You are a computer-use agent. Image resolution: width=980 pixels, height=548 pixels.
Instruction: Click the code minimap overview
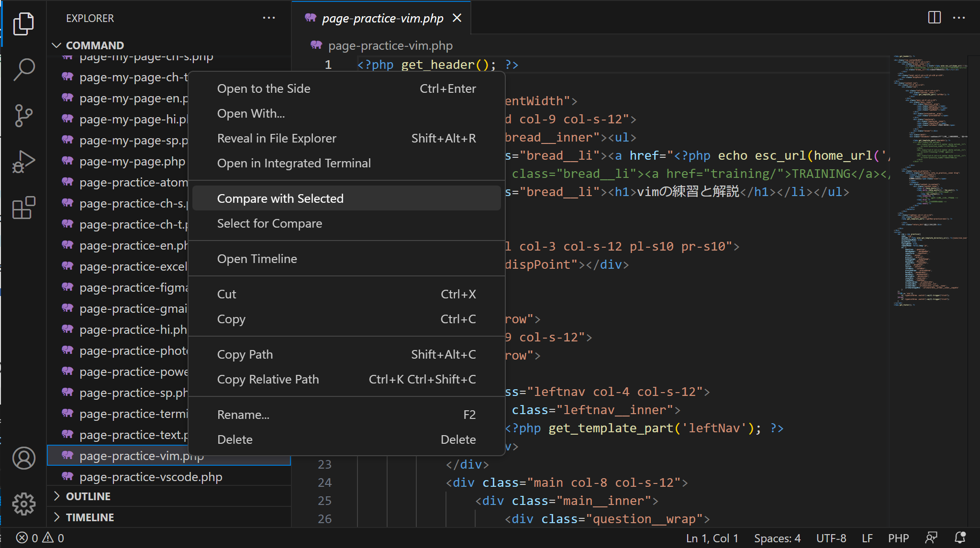[x=928, y=182]
